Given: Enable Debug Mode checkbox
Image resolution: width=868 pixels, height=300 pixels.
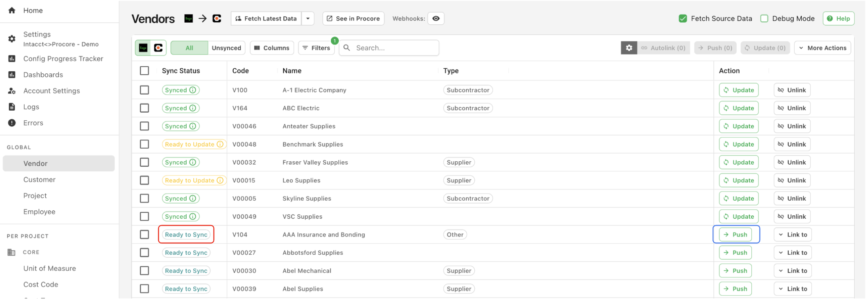Looking at the screenshot, I should click(764, 18).
